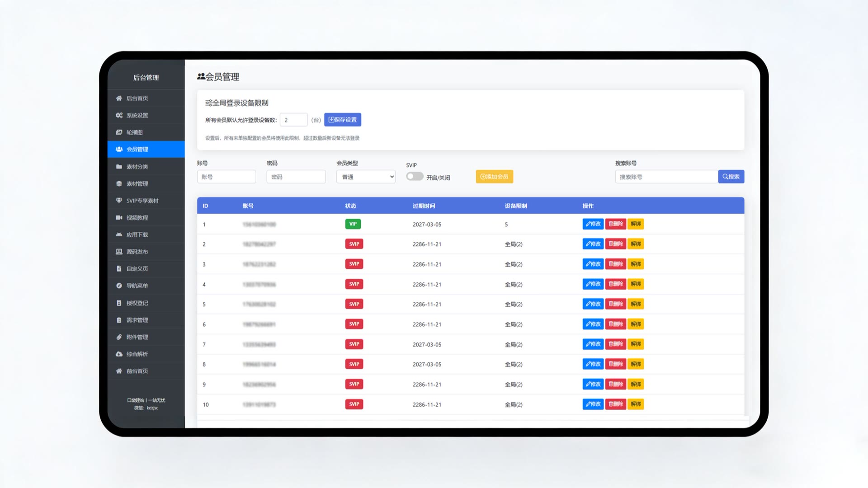Click the VIP status badge on row 1

click(353, 224)
